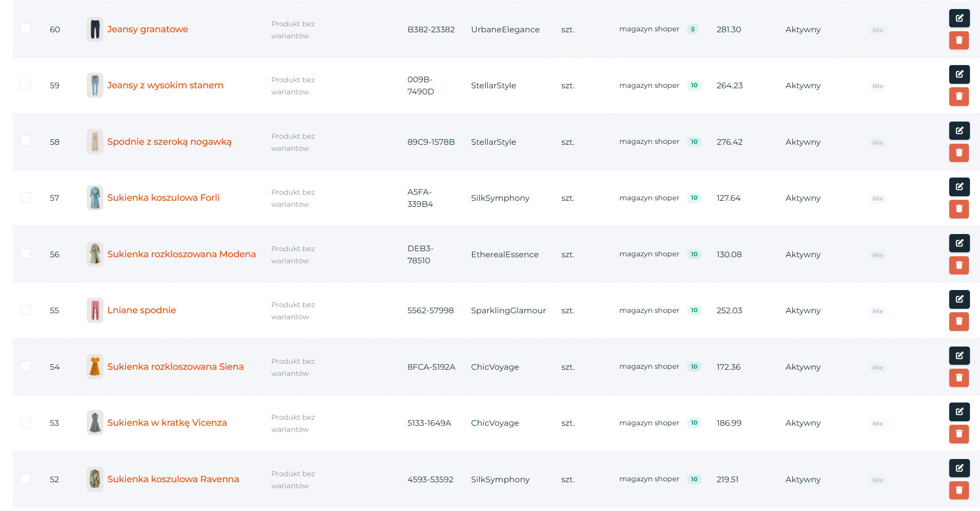Edit product Jeansy granatowe
This screenshot has width=980, height=511.
tap(959, 18)
